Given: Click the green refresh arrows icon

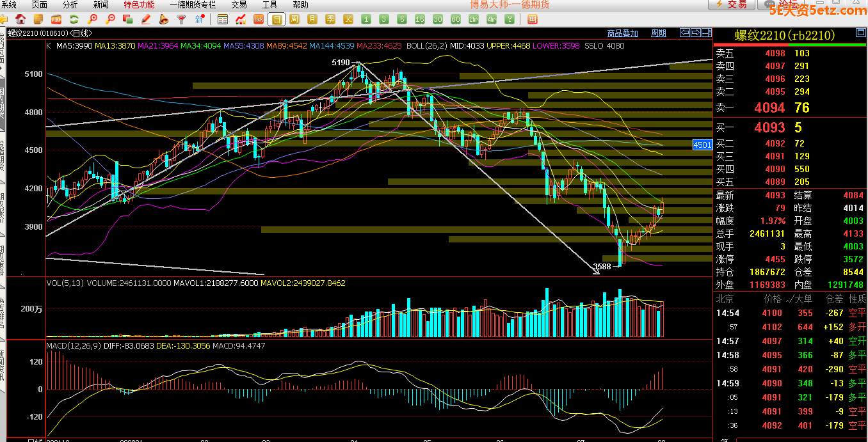Looking at the screenshot, I should point(74,19).
